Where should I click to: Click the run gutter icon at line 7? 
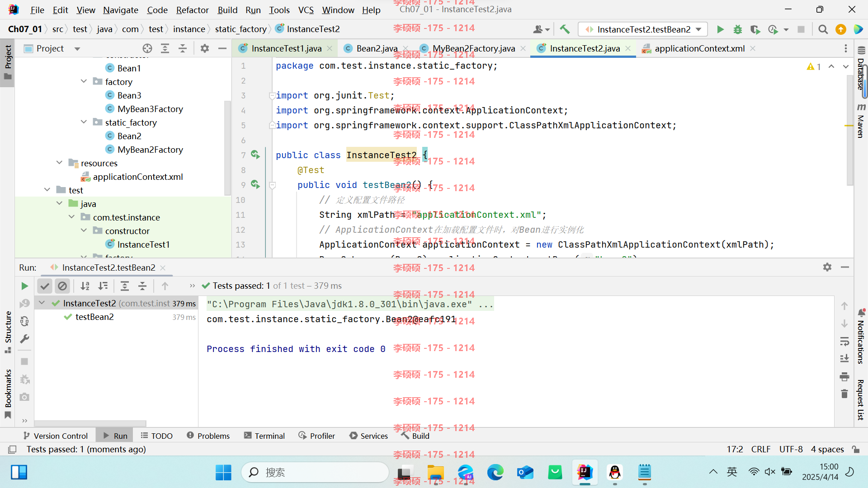[x=255, y=155]
